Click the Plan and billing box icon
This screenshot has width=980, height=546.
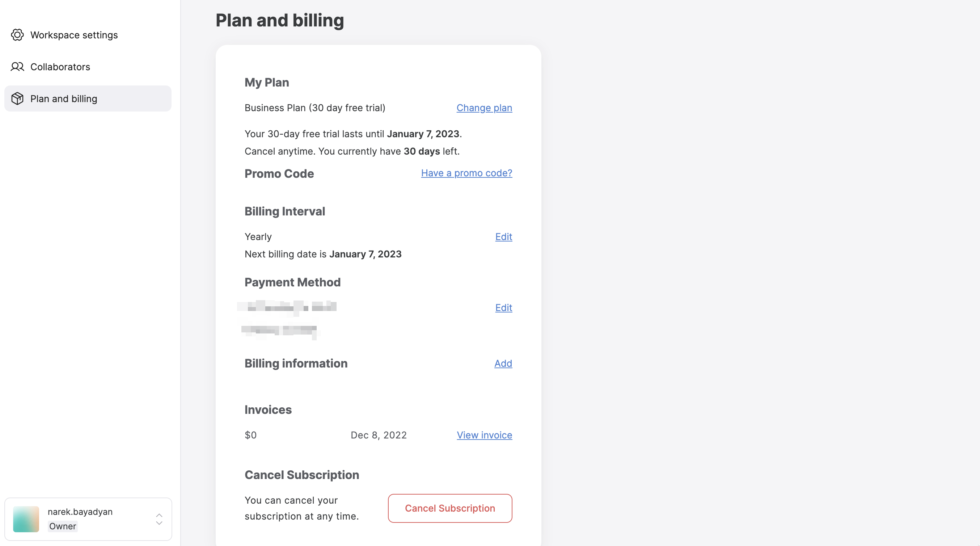[17, 98]
